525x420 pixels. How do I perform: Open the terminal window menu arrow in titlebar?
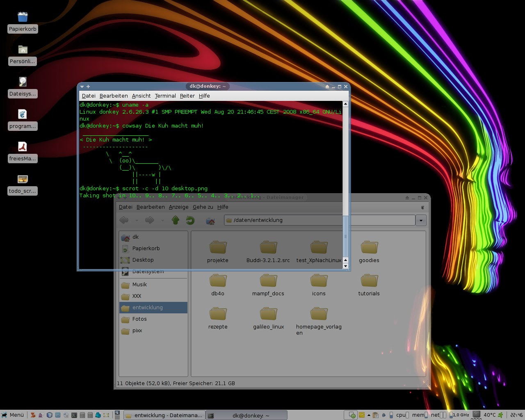point(82,87)
